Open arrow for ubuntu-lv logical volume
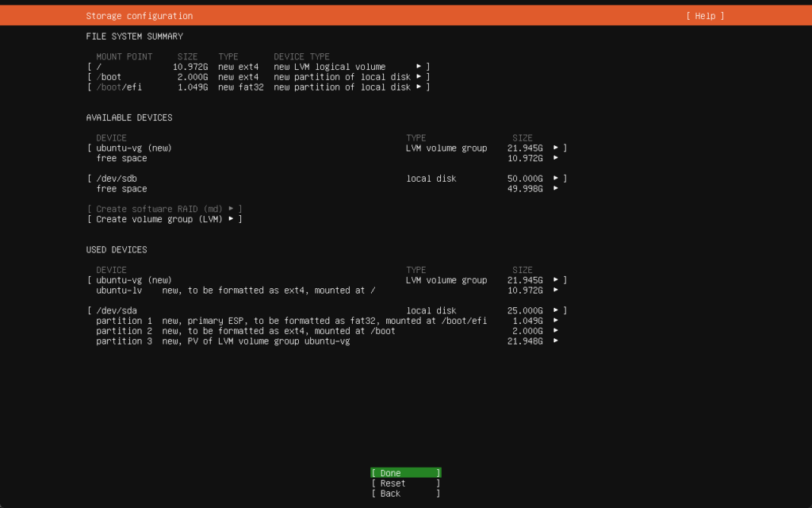The width and height of the screenshot is (812, 508). 556,291
